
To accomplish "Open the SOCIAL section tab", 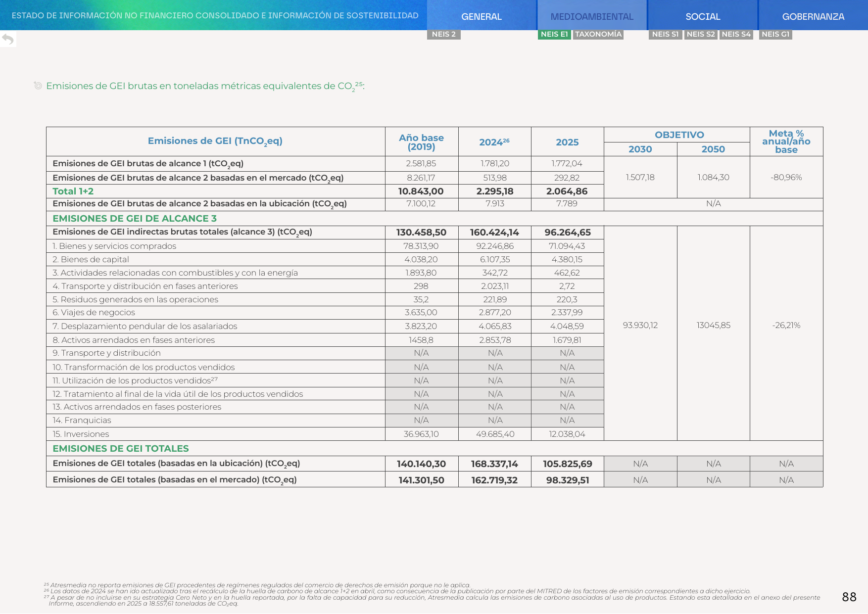I will 703,16.
